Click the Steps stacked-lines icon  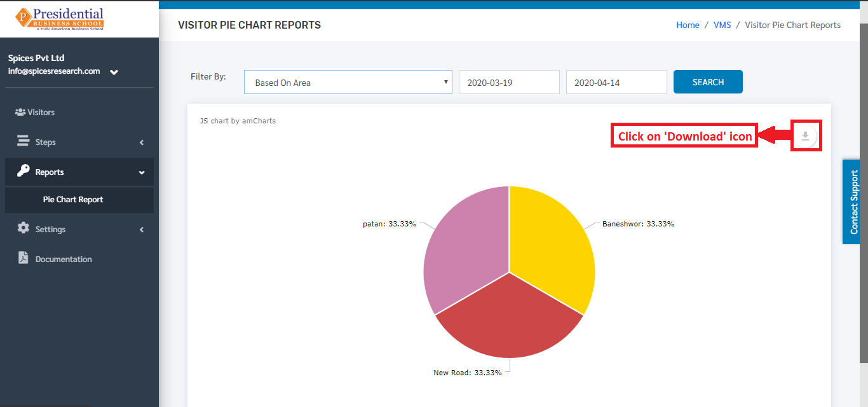(x=24, y=141)
